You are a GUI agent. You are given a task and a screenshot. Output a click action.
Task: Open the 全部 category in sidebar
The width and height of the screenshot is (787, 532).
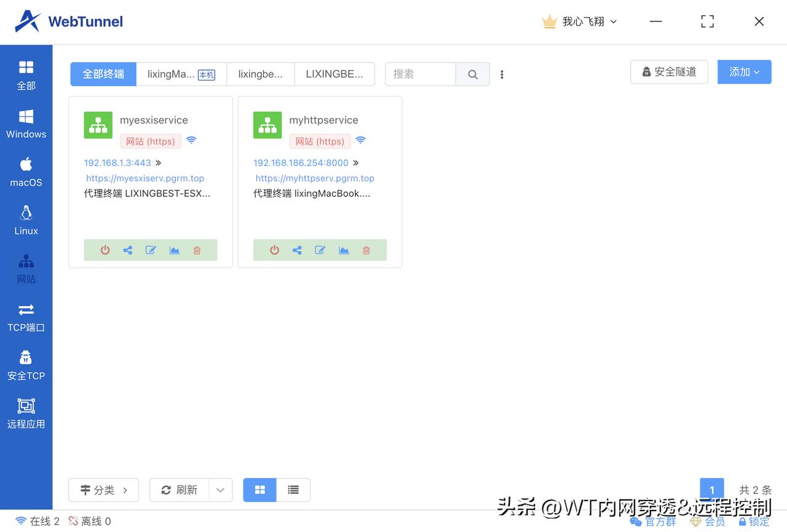point(26,76)
